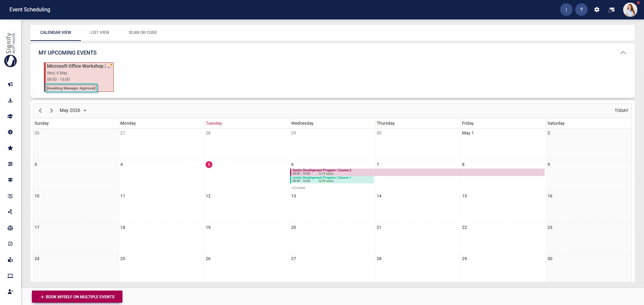Open the calendar check sidebar icon
The image size is (644, 305).
pyautogui.click(x=10, y=244)
